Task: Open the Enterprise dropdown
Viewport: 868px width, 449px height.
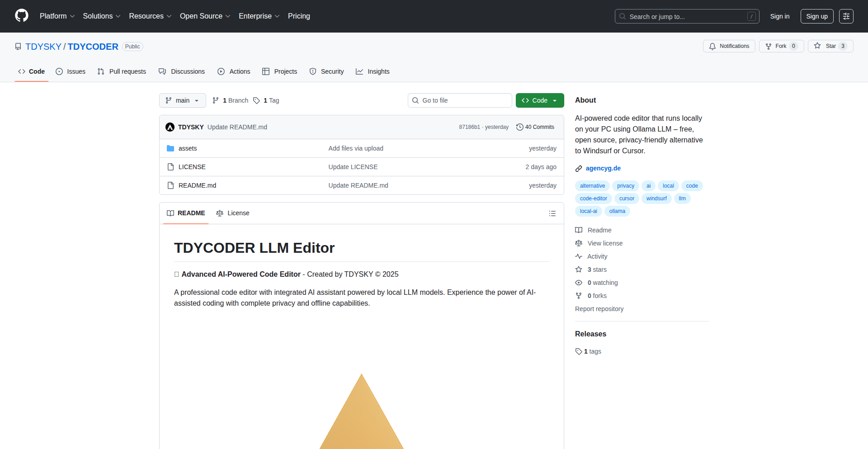Action: pos(259,16)
